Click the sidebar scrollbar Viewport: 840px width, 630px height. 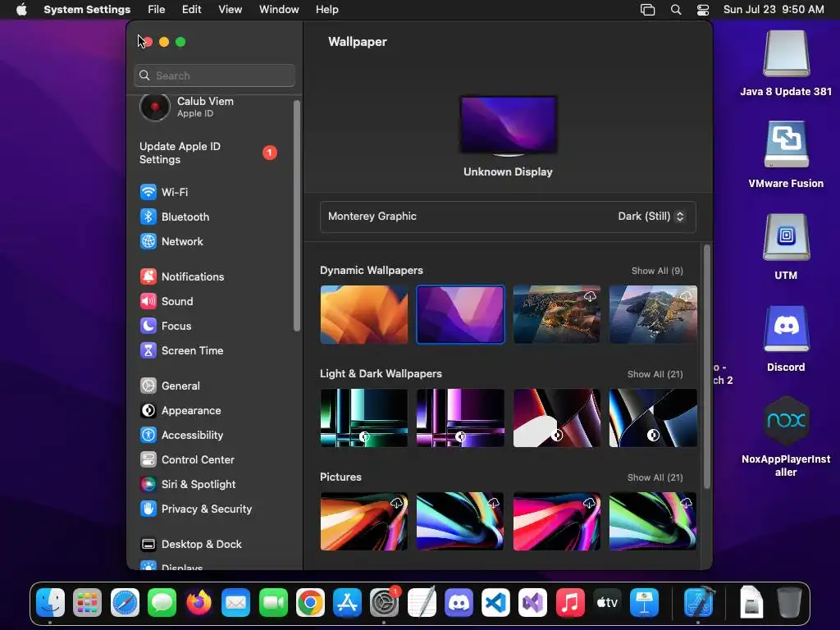[297, 216]
